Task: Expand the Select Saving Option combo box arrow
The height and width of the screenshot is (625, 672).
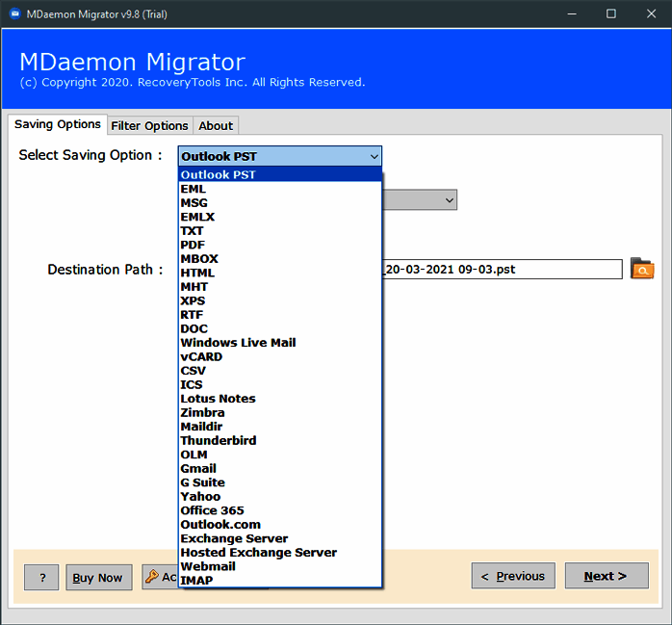Action: 374,156
